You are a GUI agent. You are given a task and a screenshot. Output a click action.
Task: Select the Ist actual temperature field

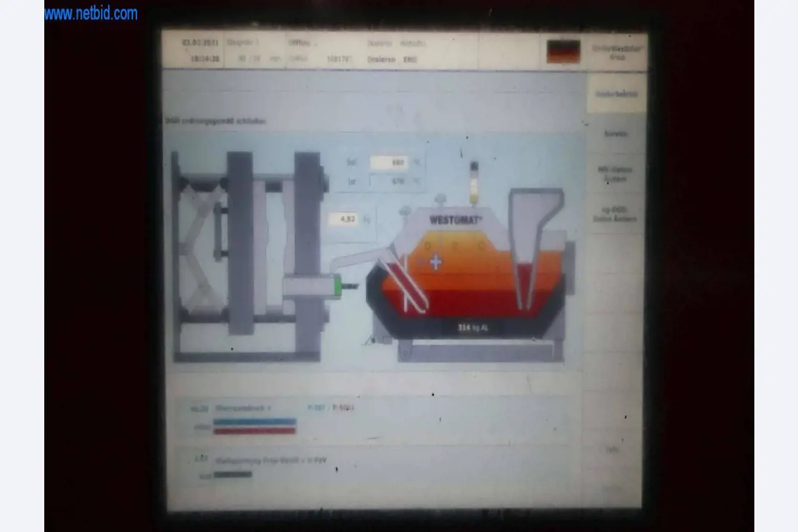(x=389, y=181)
